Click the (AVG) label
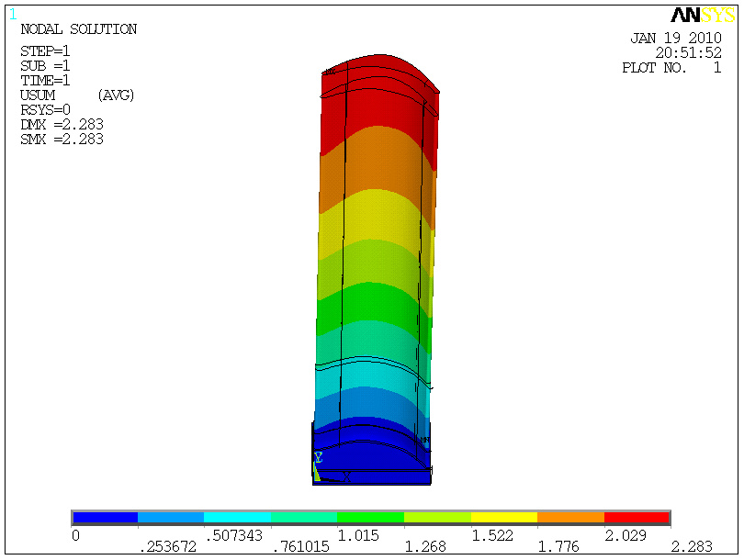The height and width of the screenshot is (560, 744). [117, 95]
